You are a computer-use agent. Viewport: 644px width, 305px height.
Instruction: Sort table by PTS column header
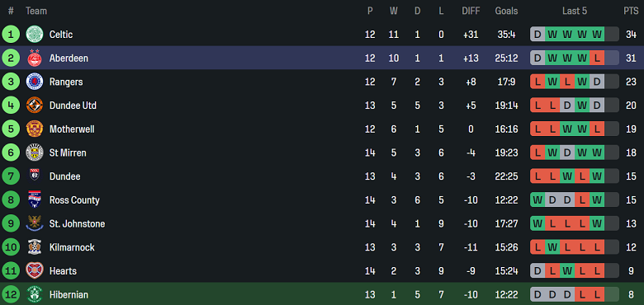631,11
